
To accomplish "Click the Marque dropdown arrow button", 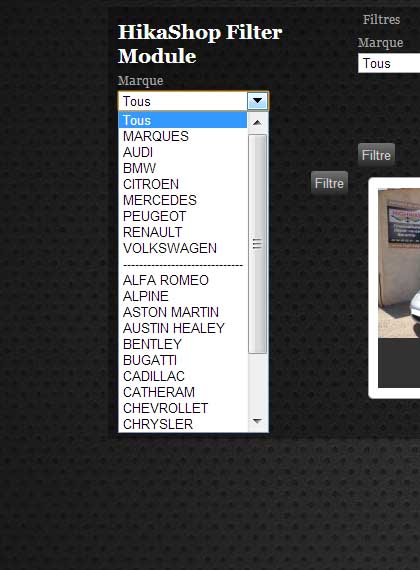I will tap(257, 101).
